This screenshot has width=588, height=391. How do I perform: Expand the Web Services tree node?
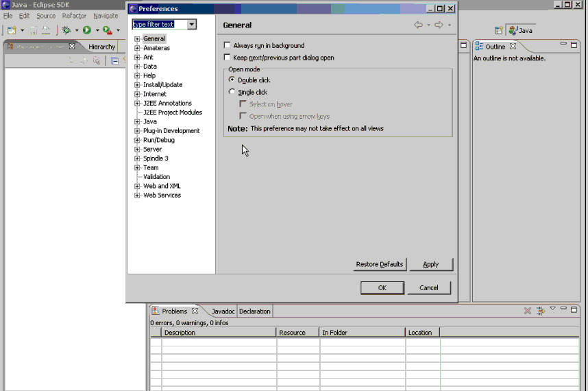point(137,195)
